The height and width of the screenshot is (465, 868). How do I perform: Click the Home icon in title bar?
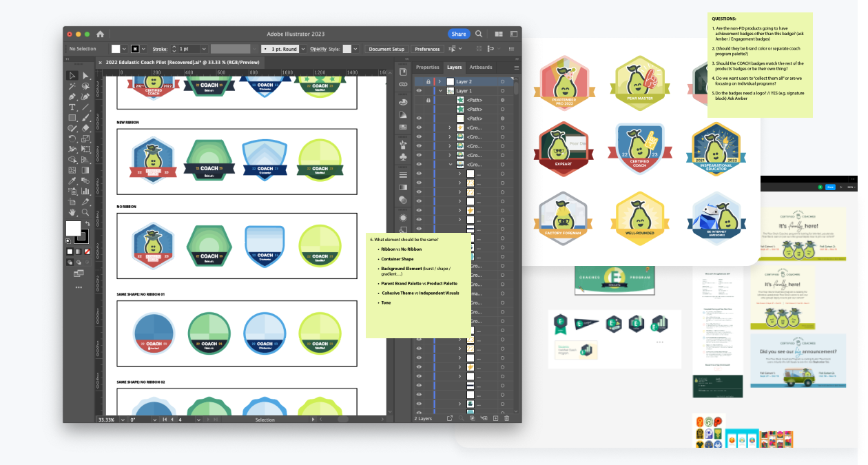point(100,34)
